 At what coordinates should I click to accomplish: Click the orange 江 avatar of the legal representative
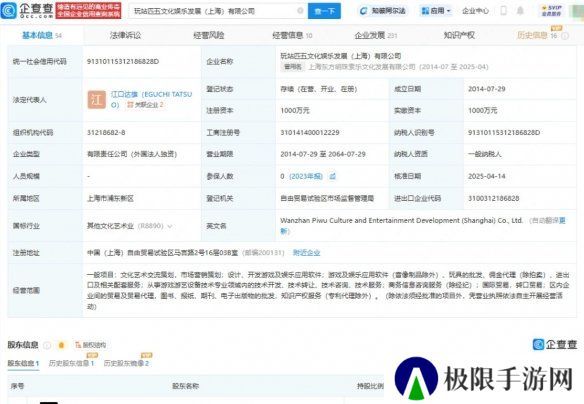pyautogui.click(x=96, y=100)
